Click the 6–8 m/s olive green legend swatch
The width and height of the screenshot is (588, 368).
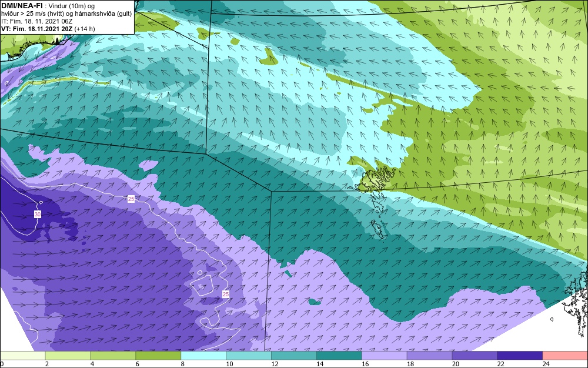(158, 356)
